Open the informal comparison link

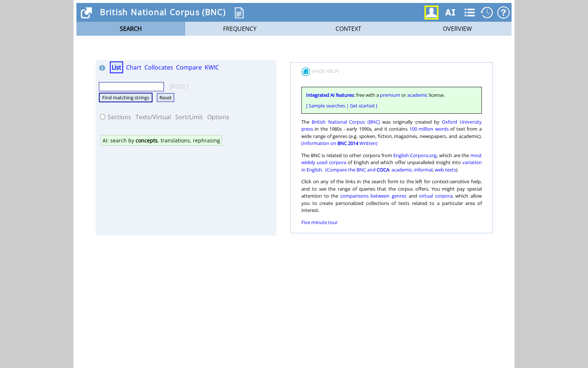(423, 170)
